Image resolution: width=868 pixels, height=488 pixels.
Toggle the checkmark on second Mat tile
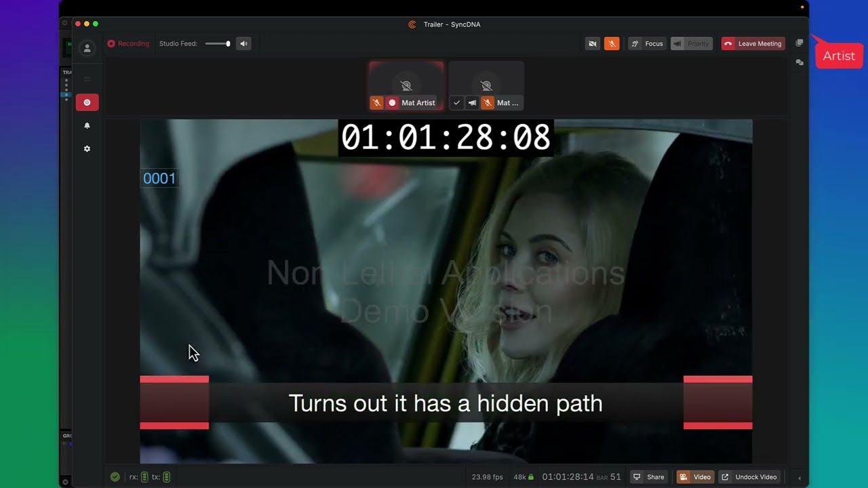456,103
